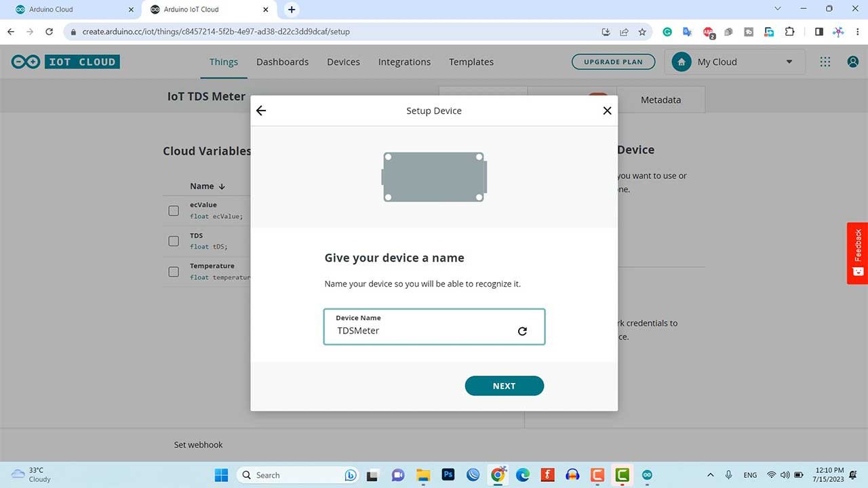Screen dimensions: 868x488
Task: Select the TDS variable checkbox
Action: [174, 241]
